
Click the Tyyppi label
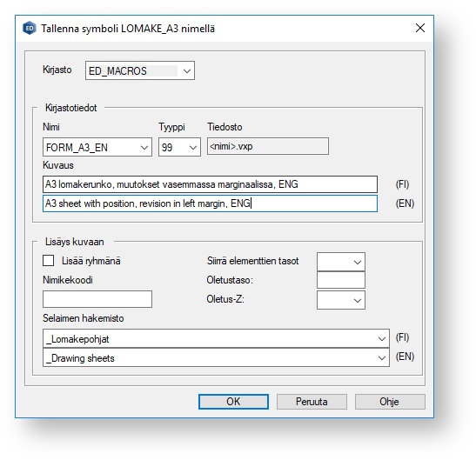click(171, 127)
